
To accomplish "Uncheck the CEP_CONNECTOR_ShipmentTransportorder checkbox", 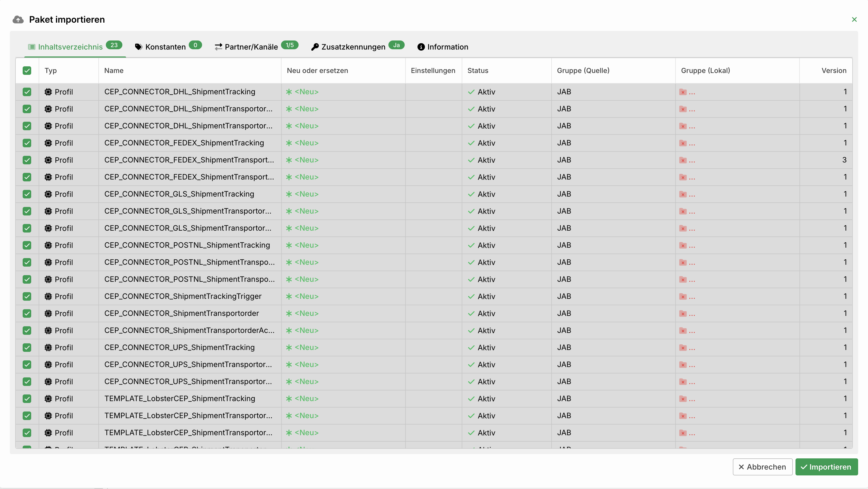I will [27, 313].
